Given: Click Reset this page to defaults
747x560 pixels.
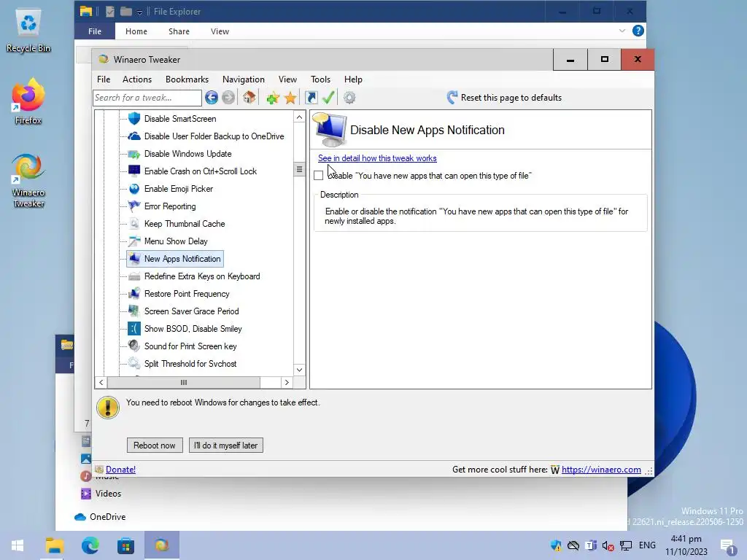Looking at the screenshot, I should [505, 98].
